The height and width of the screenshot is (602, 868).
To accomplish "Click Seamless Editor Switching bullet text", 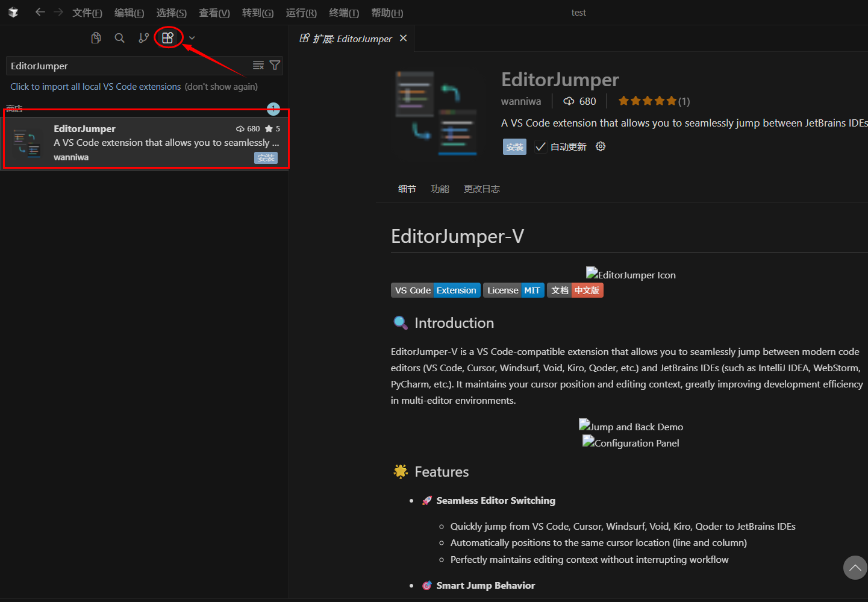I will pyautogui.click(x=496, y=501).
